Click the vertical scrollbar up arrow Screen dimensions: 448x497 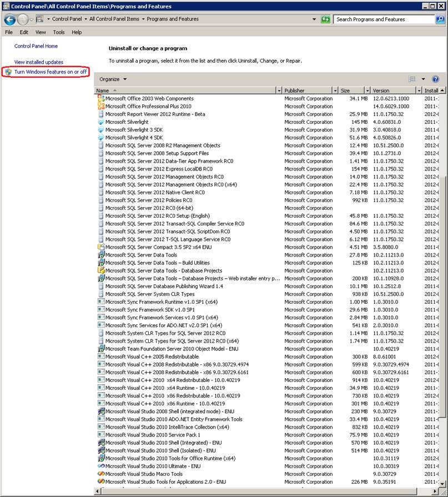tap(442, 91)
